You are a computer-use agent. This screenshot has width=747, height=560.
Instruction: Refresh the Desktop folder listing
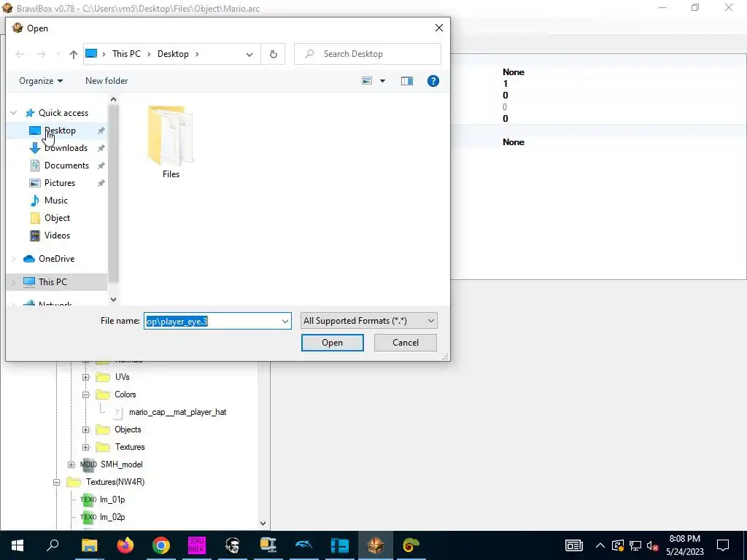273,54
